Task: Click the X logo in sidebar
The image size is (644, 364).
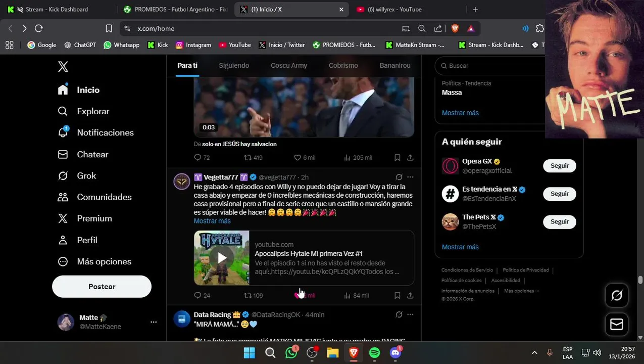Action: click(x=63, y=67)
